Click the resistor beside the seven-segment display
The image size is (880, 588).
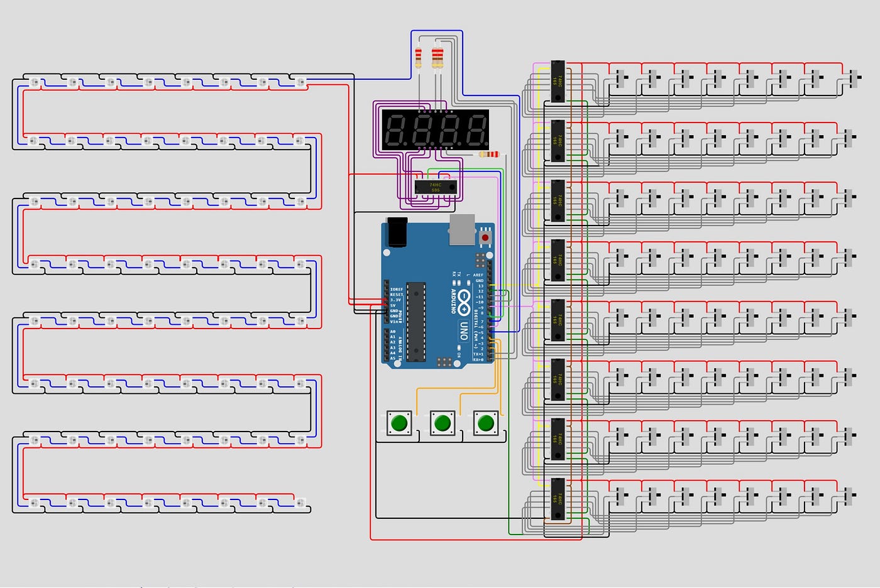tap(489, 153)
